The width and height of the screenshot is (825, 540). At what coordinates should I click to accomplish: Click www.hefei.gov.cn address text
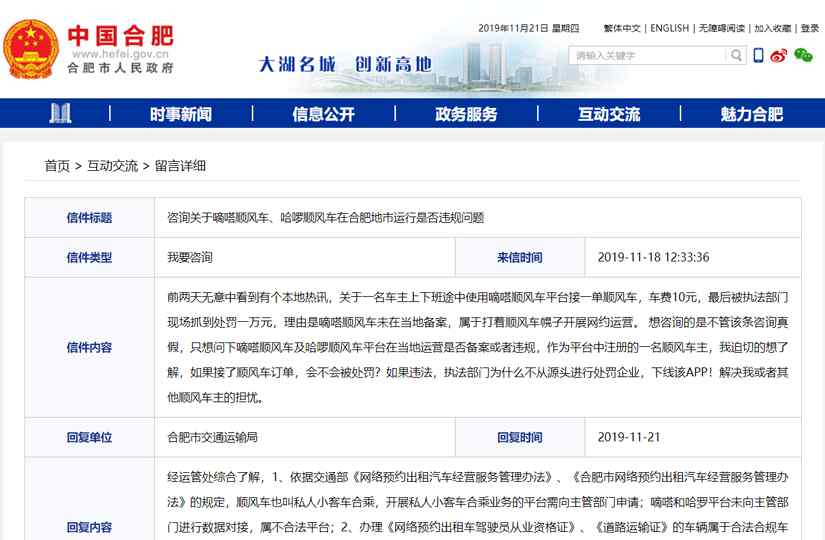tap(120, 54)
